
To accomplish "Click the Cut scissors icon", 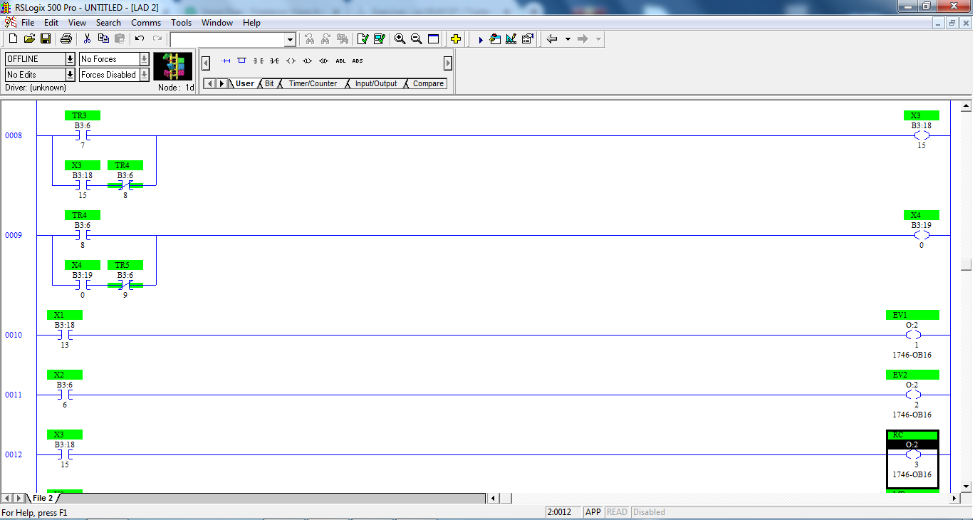I will tap(87, 38).
